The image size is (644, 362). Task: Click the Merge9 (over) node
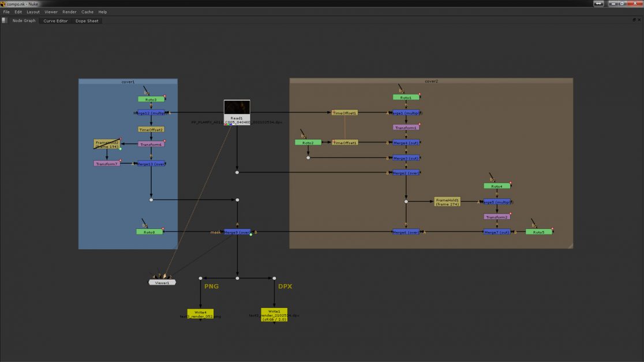click(237, 232)
